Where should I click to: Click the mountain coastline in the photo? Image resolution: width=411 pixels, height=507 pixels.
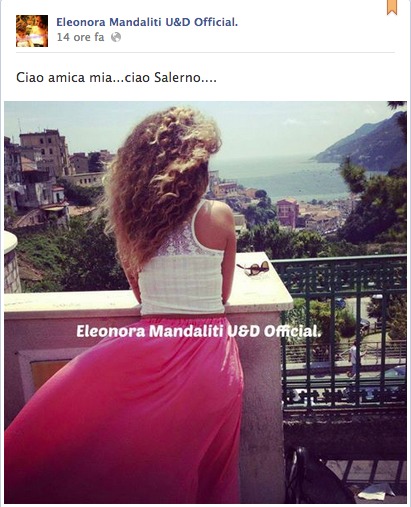(x=363, y=143)
